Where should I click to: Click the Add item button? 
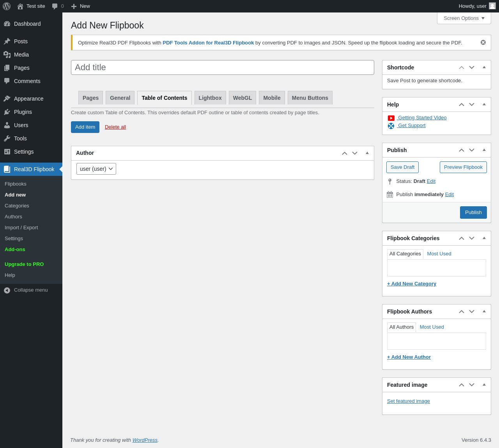(85, 127)
